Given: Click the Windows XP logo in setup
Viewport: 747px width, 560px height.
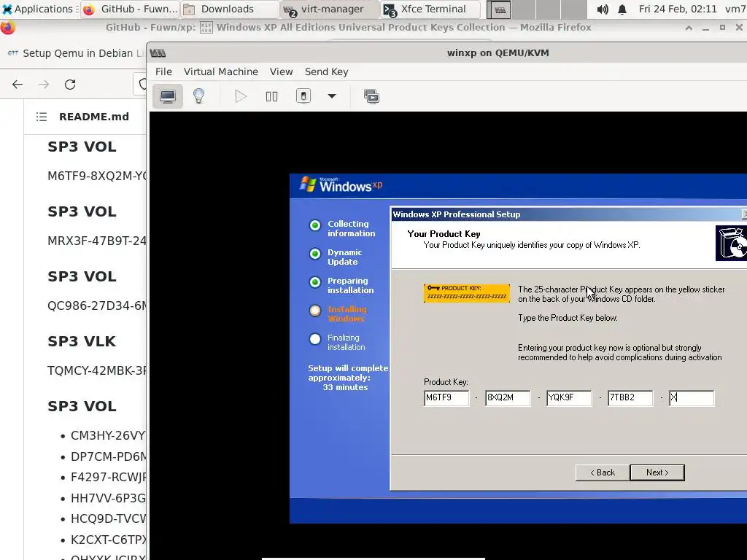Looking at the screenshot, I should (x=341, y=184).
